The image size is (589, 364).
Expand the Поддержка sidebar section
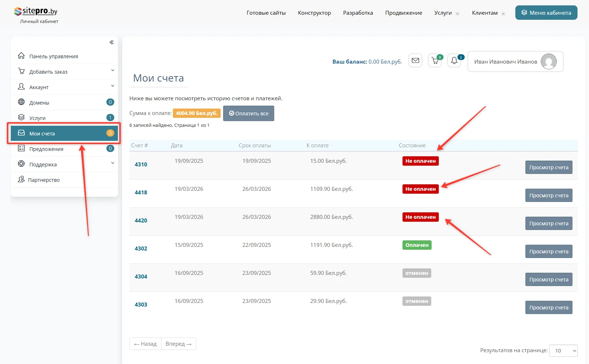[112, 163]
